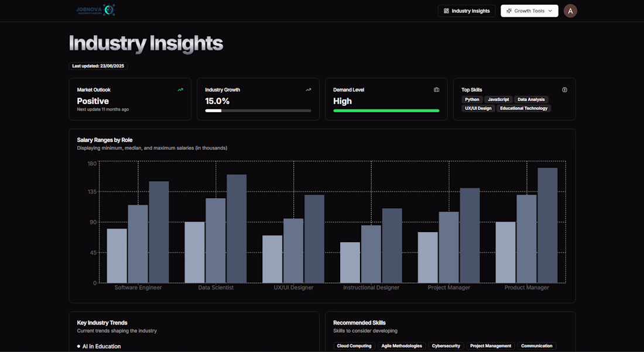The width and height of the screenshot is (644, 352).
Task: Click the briefcase icon in Demand Level
Action: pos(437,90)
